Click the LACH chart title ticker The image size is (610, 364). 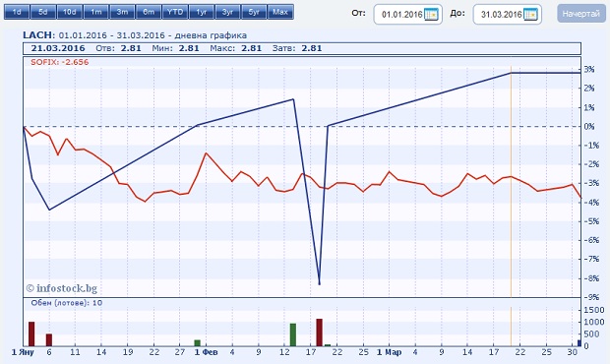tap(38, 35)
